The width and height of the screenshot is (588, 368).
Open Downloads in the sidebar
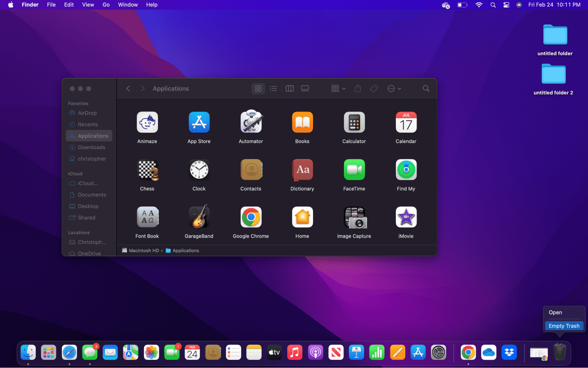pyautogui.click(x=89, y=147)
